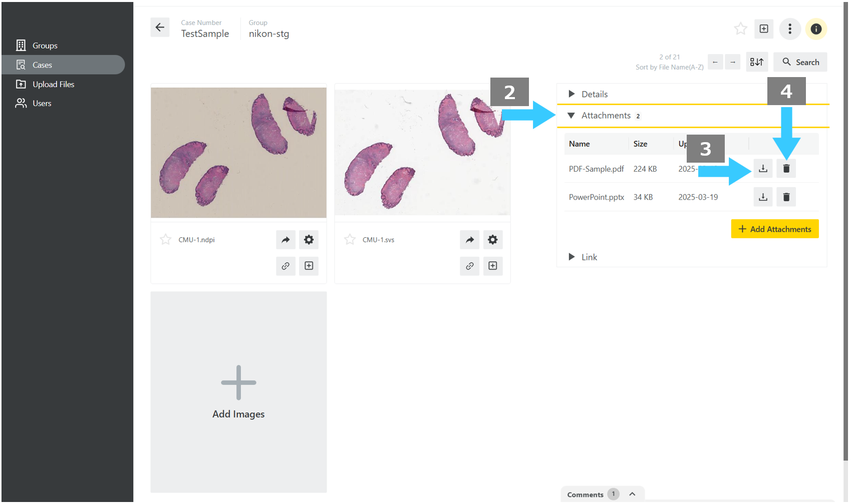Open settings gear for CMU-1.svs
This screenshot has height=504, width=852.
(493, 240)
